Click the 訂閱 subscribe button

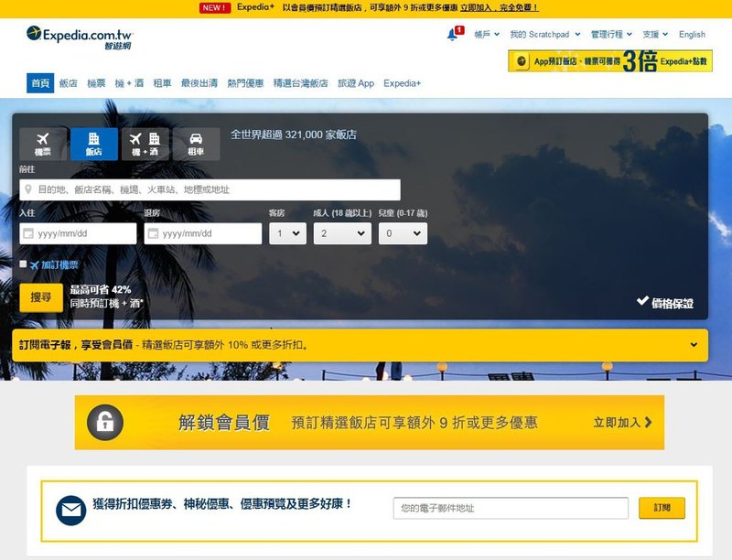click(662, 508)
